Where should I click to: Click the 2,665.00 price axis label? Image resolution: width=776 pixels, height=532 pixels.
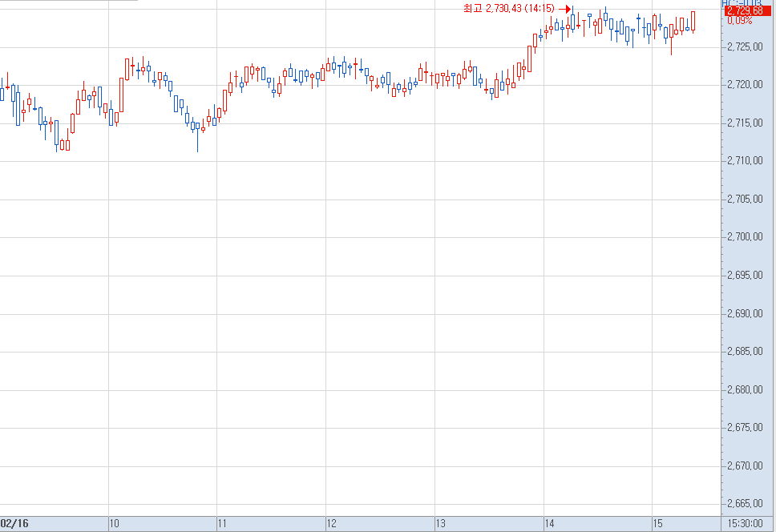click(745, 504)
